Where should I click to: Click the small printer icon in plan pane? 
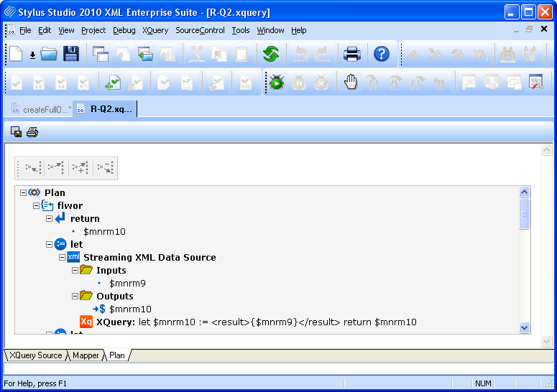coord(32,132)
